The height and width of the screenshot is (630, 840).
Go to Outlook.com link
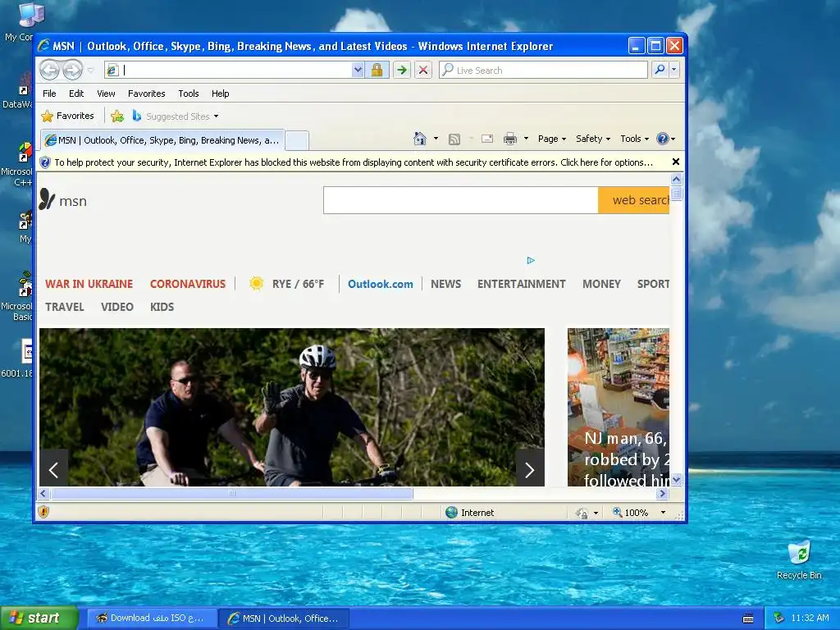pyautogui.click(x=381, y=284)
